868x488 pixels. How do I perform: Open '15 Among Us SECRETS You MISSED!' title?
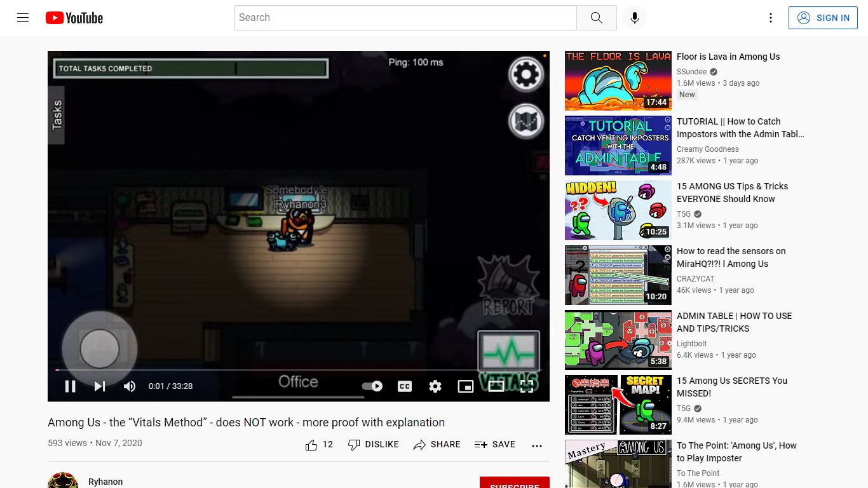coord(732,387)
